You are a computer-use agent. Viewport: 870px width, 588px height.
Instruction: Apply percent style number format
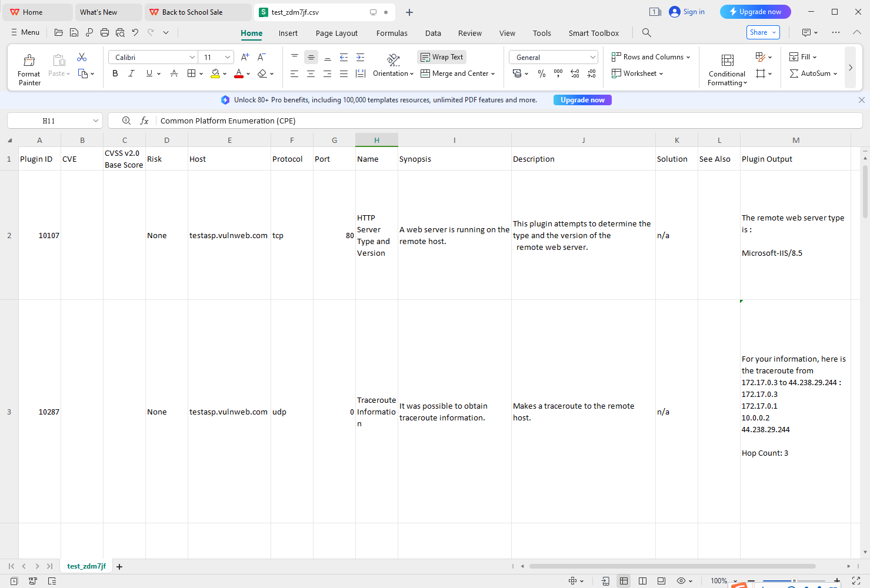(542, 73)
